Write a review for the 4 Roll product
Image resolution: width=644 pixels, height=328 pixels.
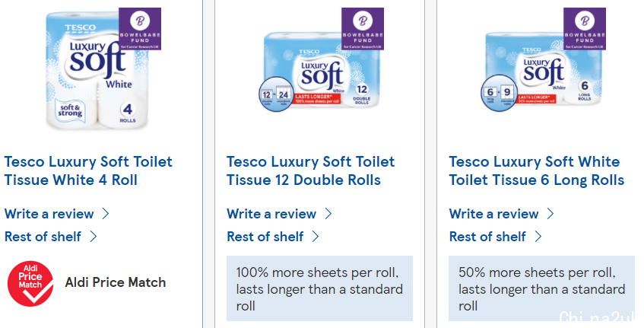(49, 214)
